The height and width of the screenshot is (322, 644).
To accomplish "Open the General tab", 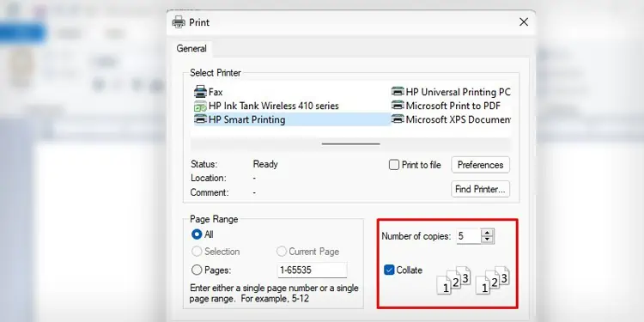I will [191, 48].
